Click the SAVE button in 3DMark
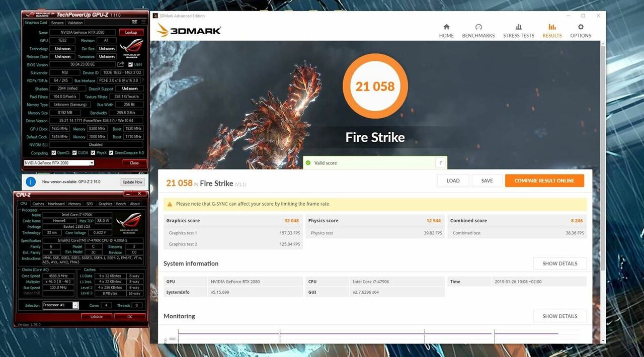 (x=487, y=181)
